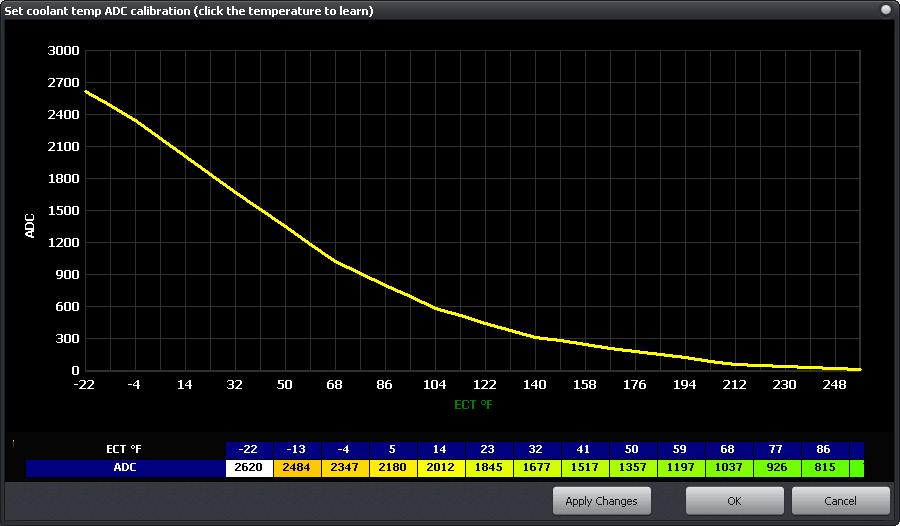Image resolution: width=900 pixels, height=526 pixels.
Task: Click the table header for temperature 14
Action: (x=441, y=450)
